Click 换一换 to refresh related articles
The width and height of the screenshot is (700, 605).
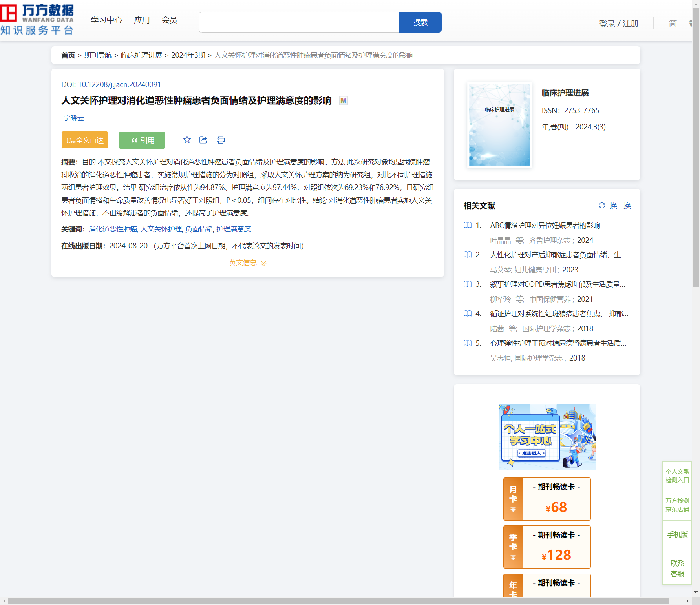[620, 205]
